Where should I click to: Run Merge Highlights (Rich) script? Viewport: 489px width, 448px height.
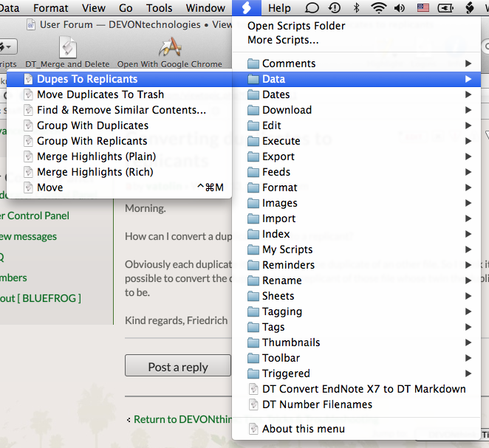pyautogui.click(x=119, y=172)
